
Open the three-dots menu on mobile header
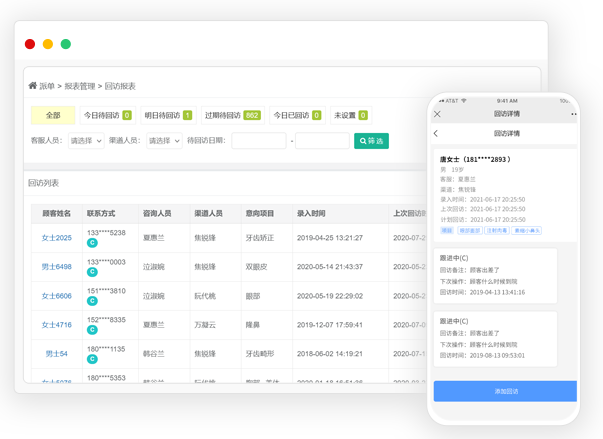coord(573,114)
